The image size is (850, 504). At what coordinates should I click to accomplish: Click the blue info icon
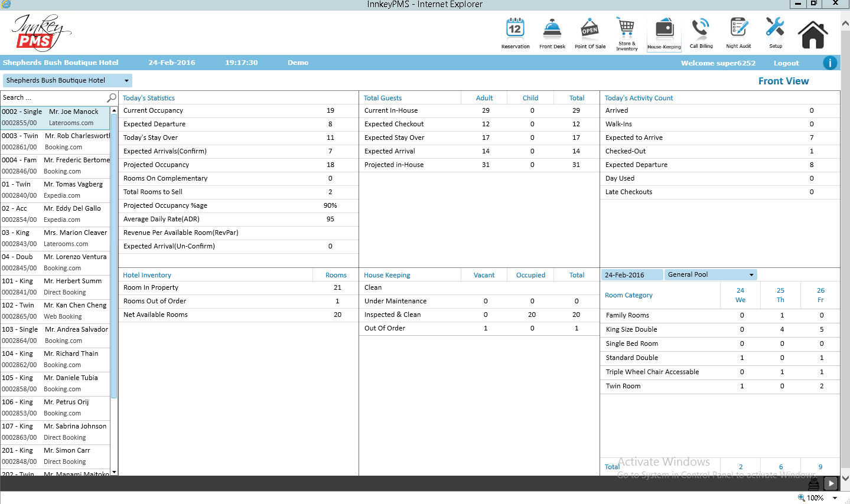pos(830,63)
